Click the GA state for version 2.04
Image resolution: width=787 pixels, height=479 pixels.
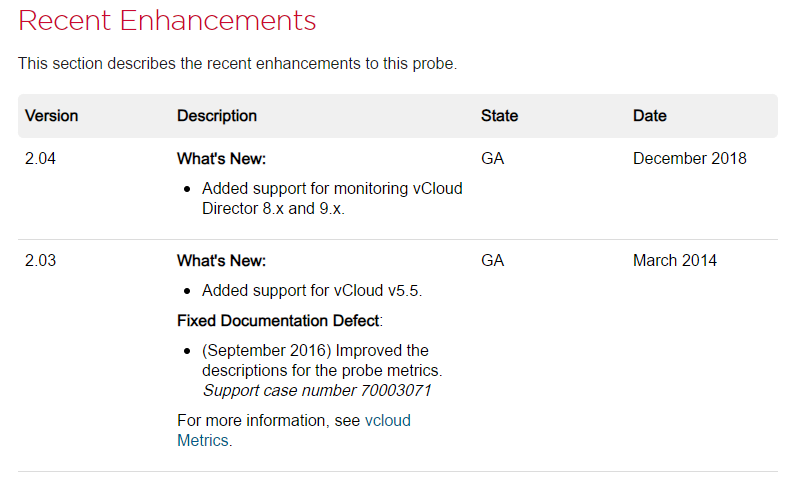[492, 159]
